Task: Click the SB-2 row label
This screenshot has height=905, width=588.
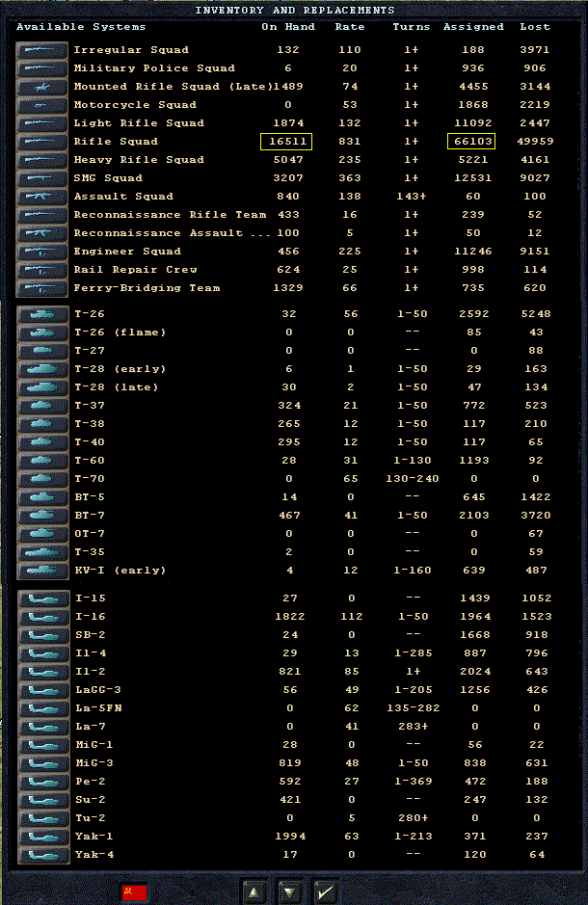Action: click(x=91, y=635)
